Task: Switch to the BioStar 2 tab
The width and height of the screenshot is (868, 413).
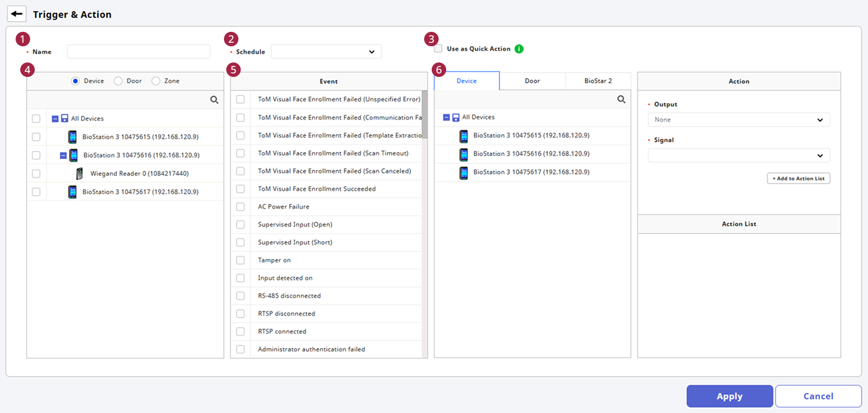Action: tap(598, 81)
